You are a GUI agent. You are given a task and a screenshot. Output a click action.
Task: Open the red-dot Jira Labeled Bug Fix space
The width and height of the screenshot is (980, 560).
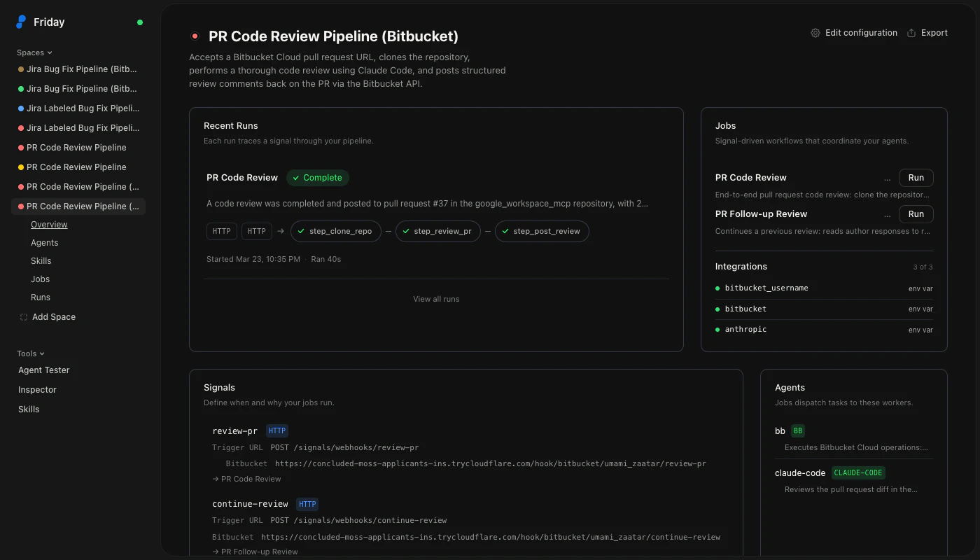coord(78,128)
